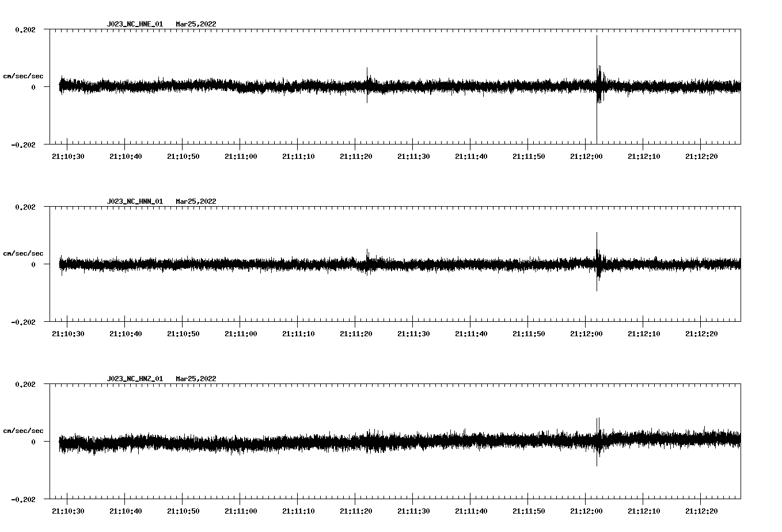Select the 21:11:40 time label under HNN plot

coord(471,333)
